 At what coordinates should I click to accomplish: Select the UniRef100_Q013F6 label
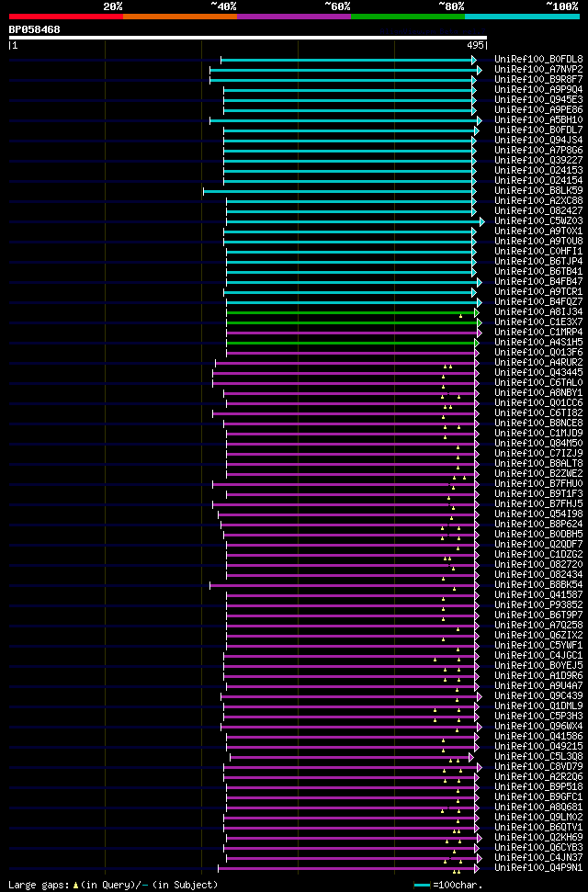click(538, 354)
